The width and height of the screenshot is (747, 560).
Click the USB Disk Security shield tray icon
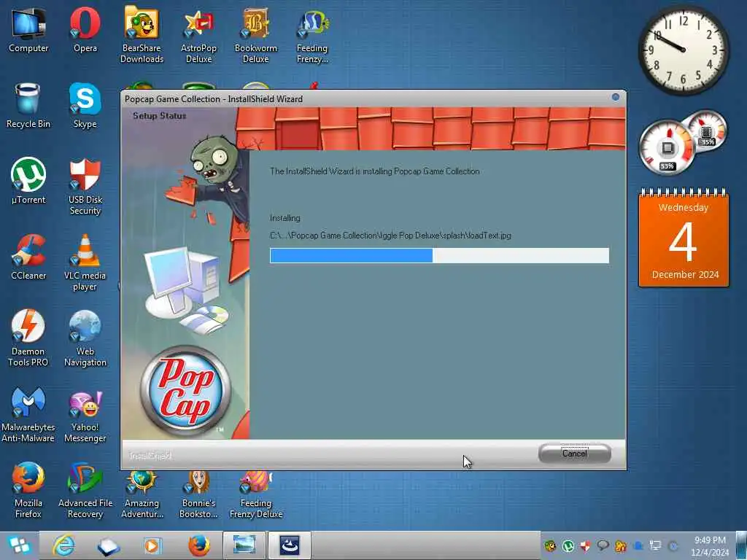click(586, 546)
